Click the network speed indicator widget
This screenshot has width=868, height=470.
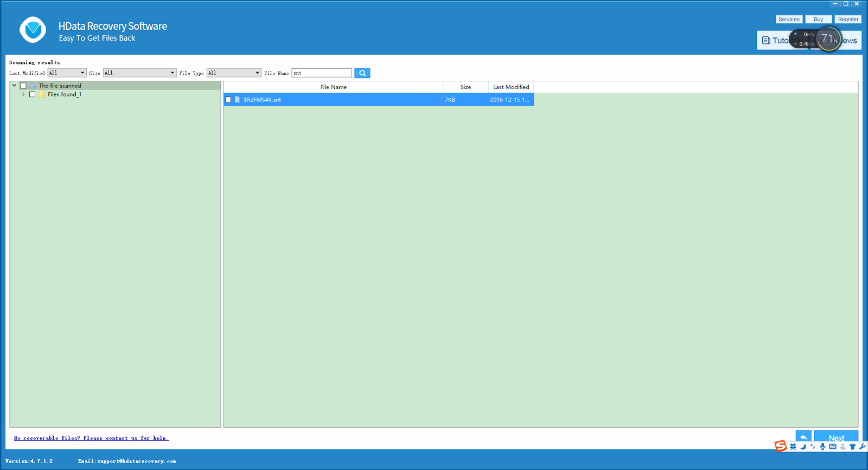pyautogui.click(x=804, y=39)
